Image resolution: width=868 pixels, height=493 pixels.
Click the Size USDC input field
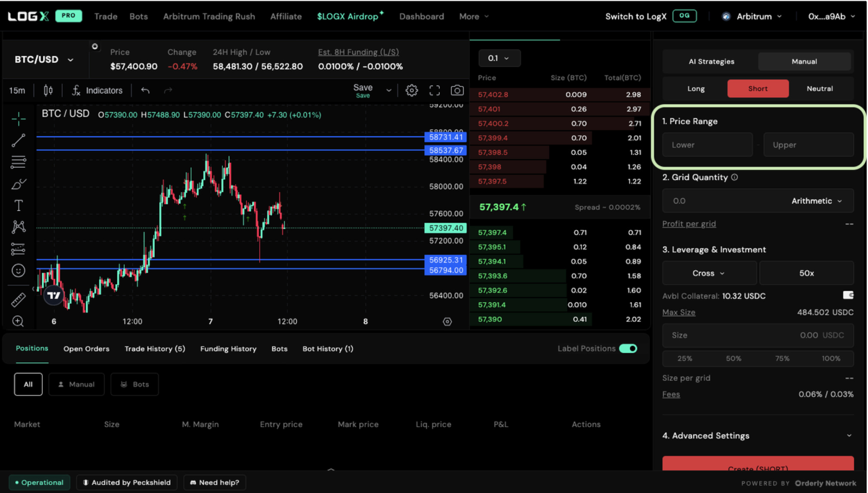pyautogui.click(x=758, y=335)
